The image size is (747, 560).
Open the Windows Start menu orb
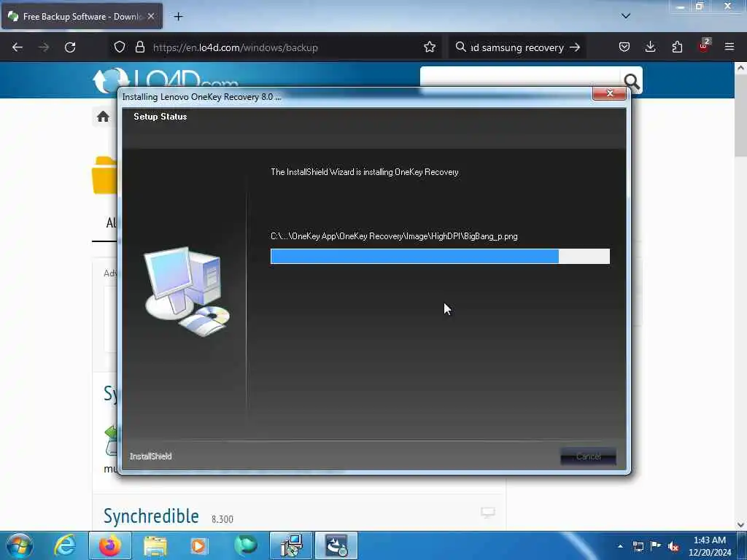[19, 545]
